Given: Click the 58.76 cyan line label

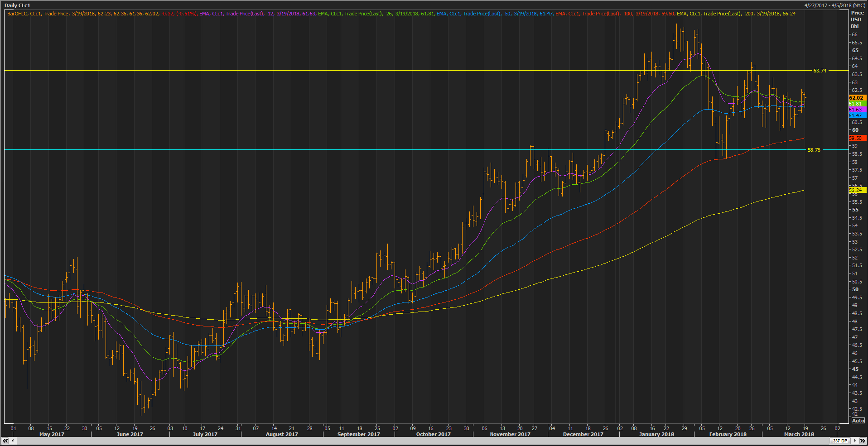Looking at the screenshot, I should (x=814, y=150).
